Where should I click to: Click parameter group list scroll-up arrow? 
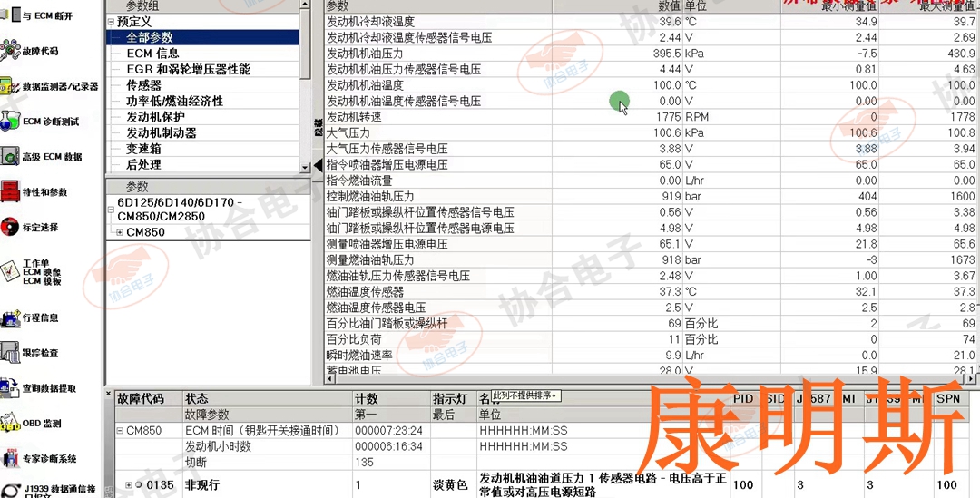click(305, 5)
